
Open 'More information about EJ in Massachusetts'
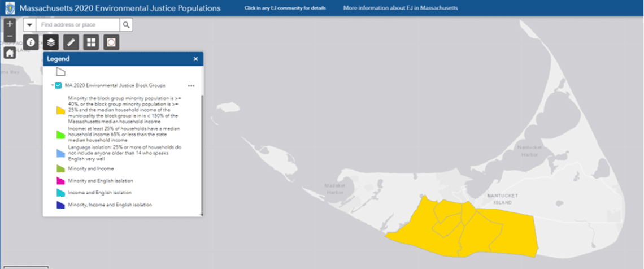[400, 8]
